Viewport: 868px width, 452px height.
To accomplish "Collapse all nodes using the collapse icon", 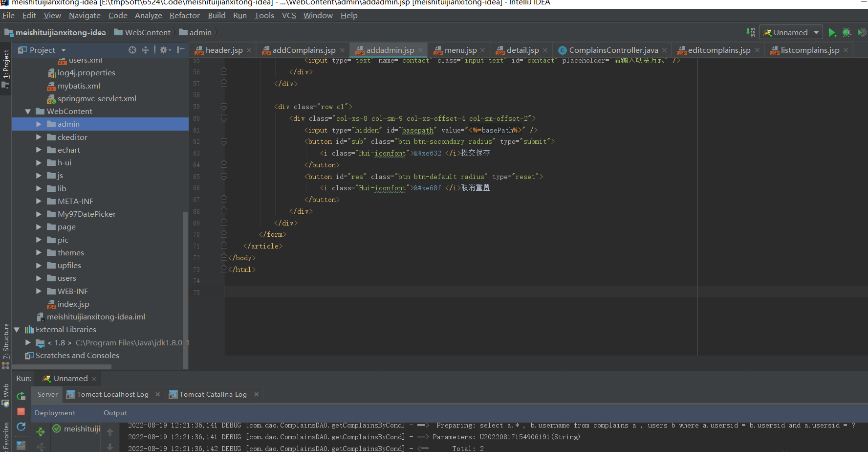I will pyautogui.click(x=146, y=50).
